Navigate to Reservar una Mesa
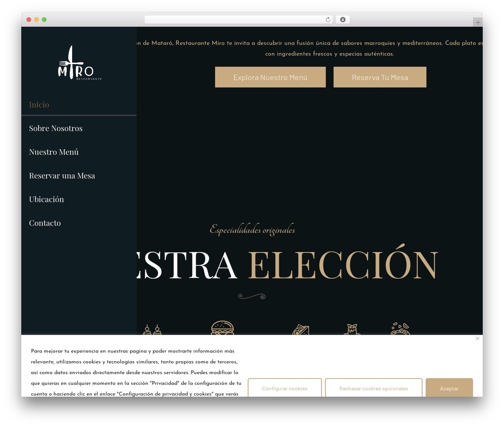Viewport: 504px width, 427px height. click(62, 175)
